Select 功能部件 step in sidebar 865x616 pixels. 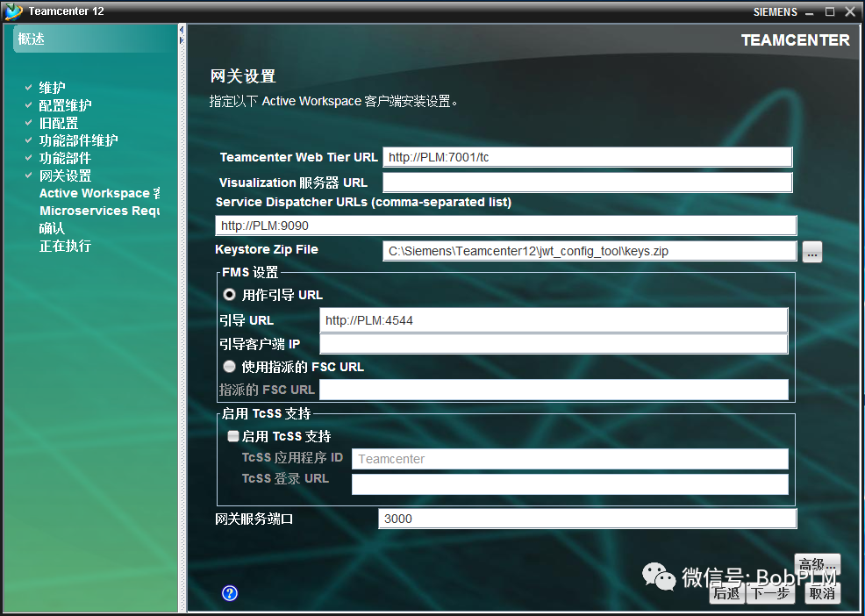pos(65,159)
